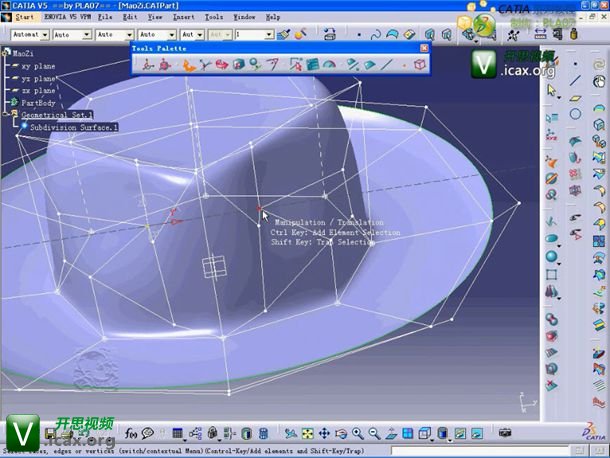The height and width of the screenshot is (458, 610).
Task: Close the Tools Palette window
Action: tap(424, 48)
